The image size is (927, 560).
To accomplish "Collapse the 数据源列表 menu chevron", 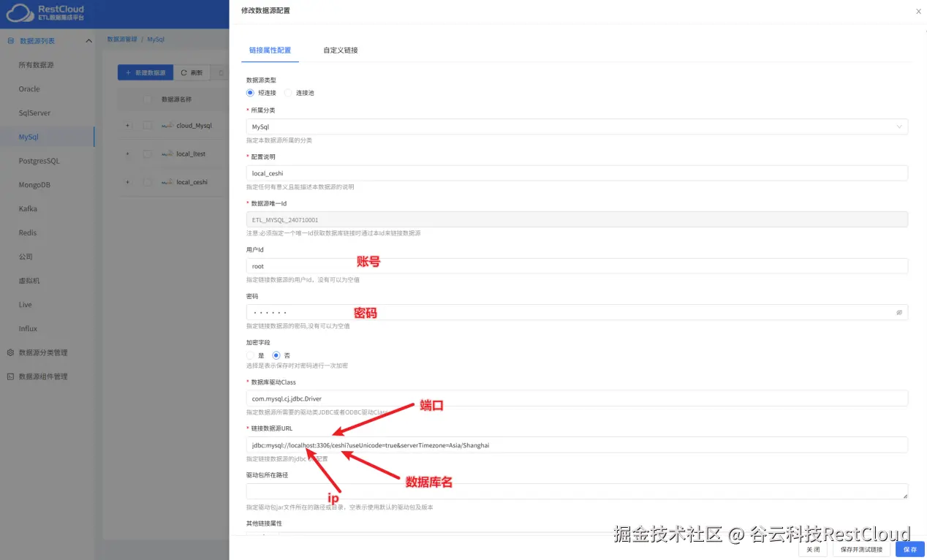I will coord(88,41).
